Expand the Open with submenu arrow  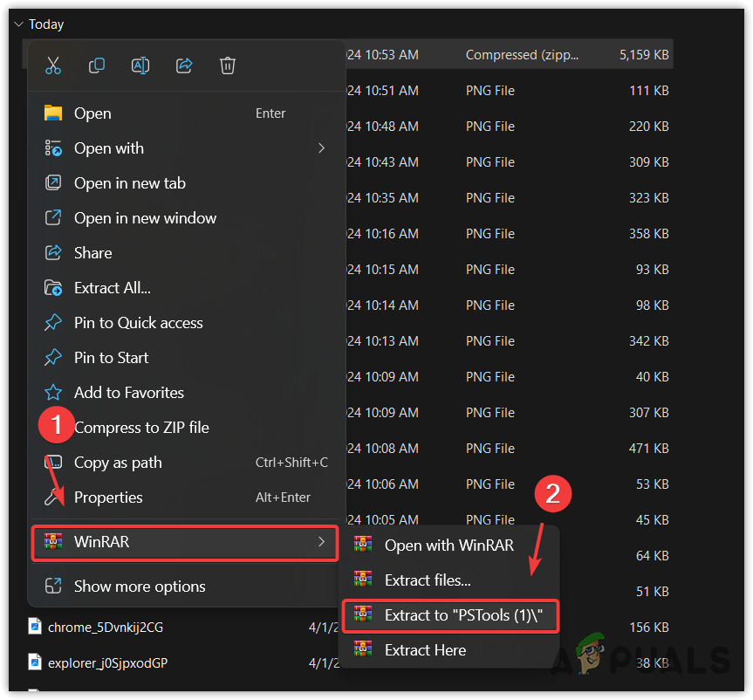[x=322, y=148]
